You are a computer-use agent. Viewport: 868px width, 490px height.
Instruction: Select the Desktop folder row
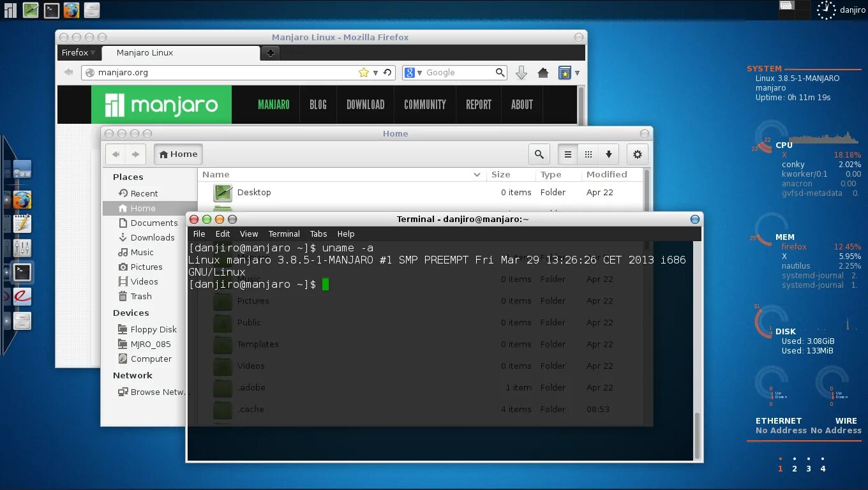421,192
